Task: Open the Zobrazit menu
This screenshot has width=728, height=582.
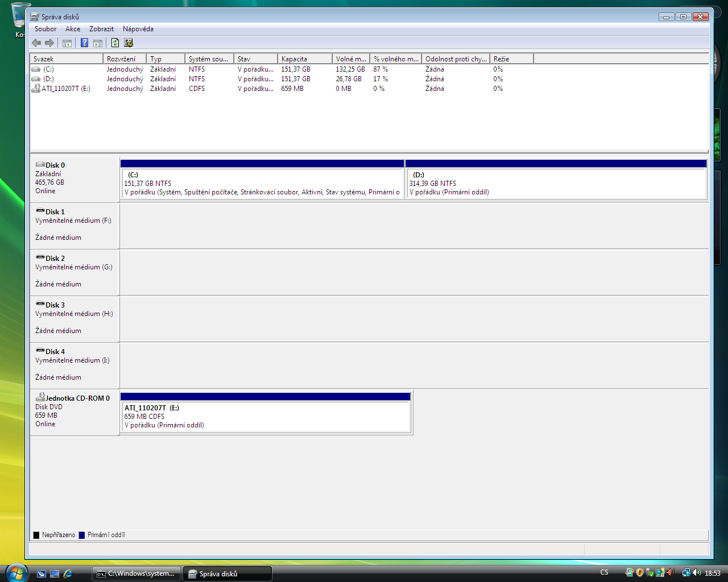Action: (101, 29)
